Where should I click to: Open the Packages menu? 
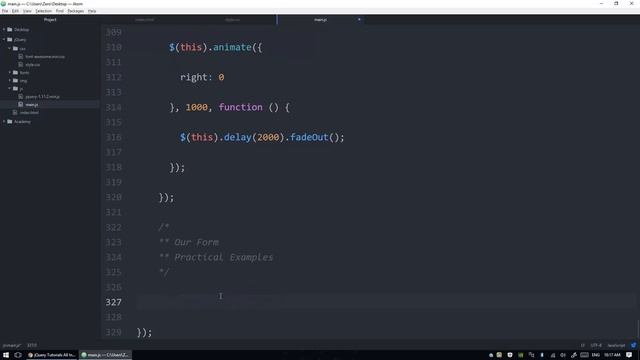(76, 11)
